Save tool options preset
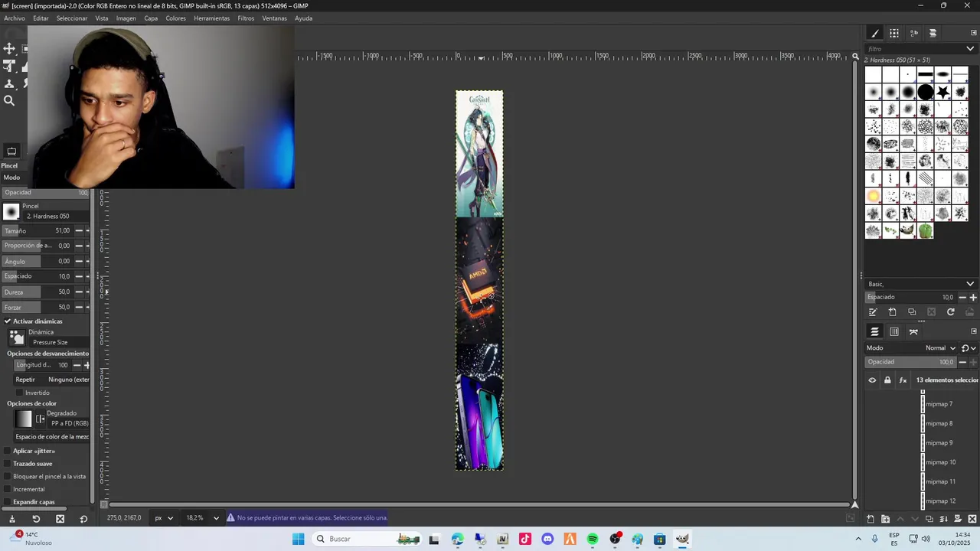This screenshot has width=980, height=551. click(x=11, y=519)
